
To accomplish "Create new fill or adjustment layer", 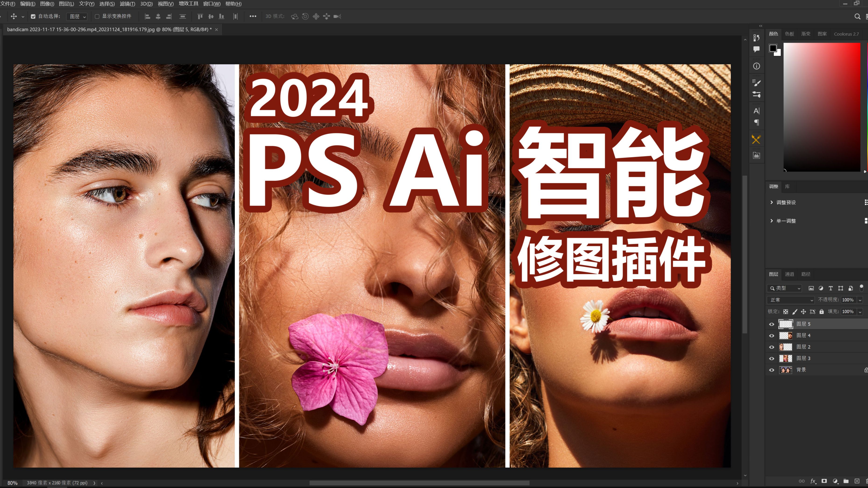I will click(835, 481).
